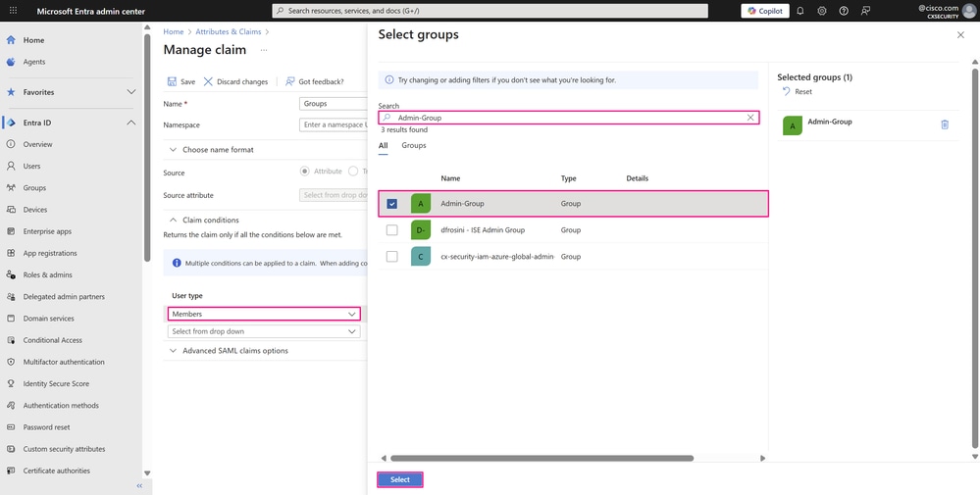Open Multifactor authentication in the sidebar
This screenshot has height=495, width=980.
(64, 362)
